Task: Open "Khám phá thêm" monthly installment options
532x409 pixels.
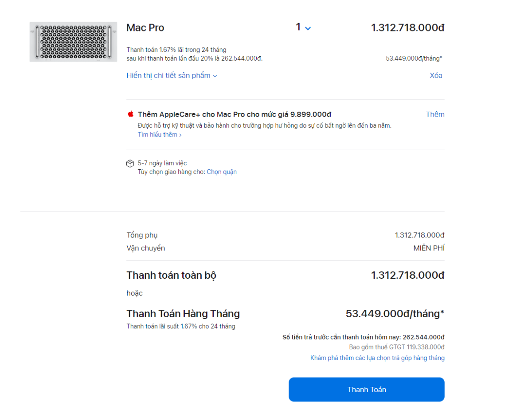Action: (377, 358)
